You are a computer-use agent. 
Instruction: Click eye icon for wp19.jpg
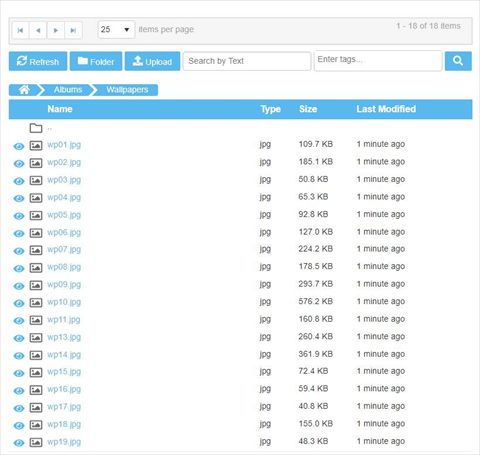(19, 443)
